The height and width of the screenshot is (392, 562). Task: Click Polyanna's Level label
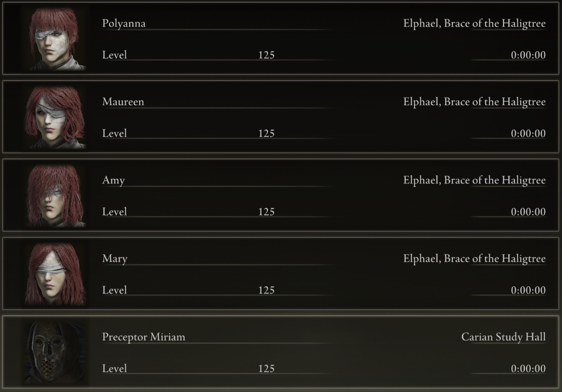[x=114, y=55]
